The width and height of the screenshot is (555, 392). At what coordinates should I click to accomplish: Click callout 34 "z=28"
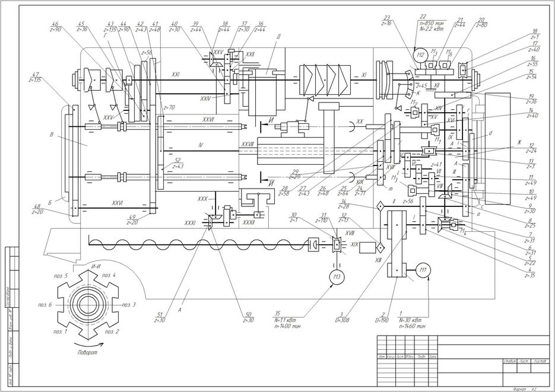click(344, 204)
